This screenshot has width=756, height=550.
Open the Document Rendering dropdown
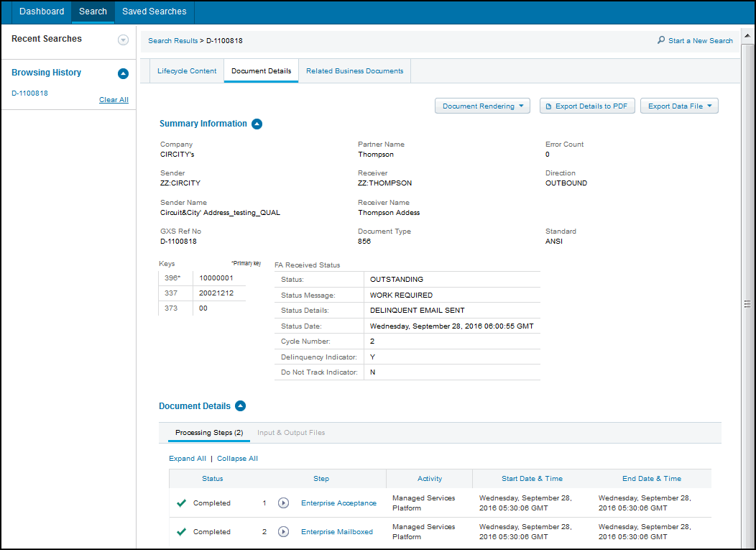click(482, 106)
